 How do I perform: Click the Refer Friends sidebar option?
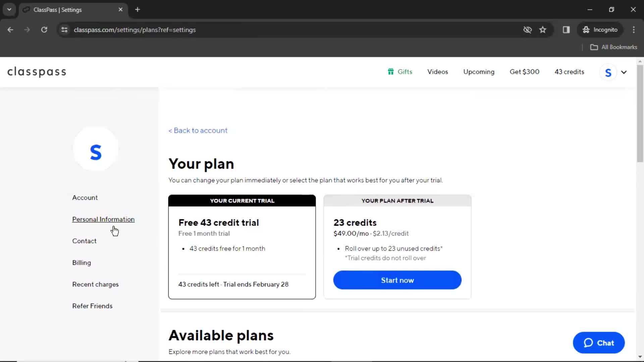click(93, 306)
